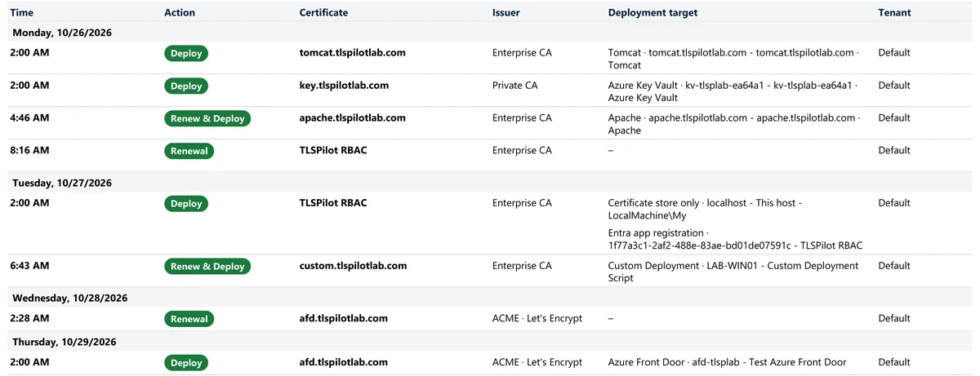
Task: Select the Apache deployment target text
Action: (x=733, y=124)
